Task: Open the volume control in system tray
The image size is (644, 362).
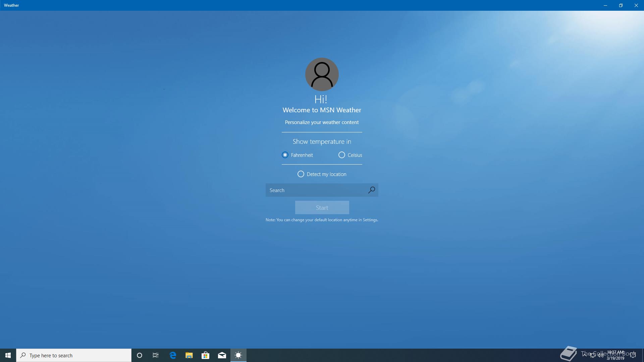Action: (x=601, y=355)
